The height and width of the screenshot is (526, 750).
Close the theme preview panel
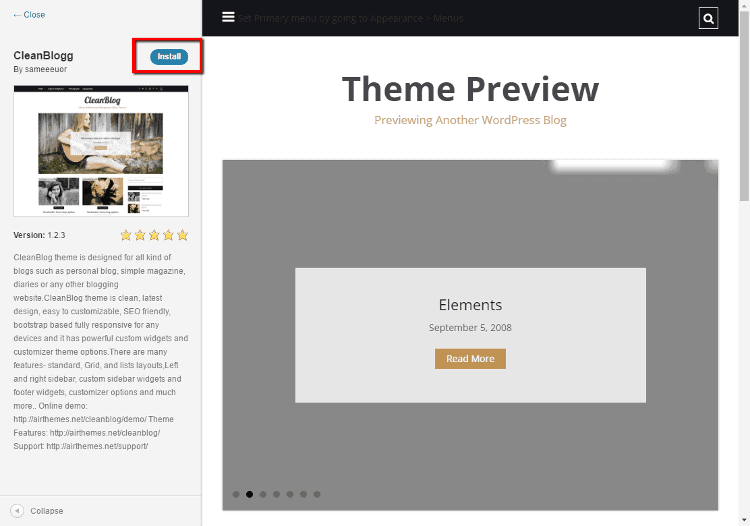[29, 15]
